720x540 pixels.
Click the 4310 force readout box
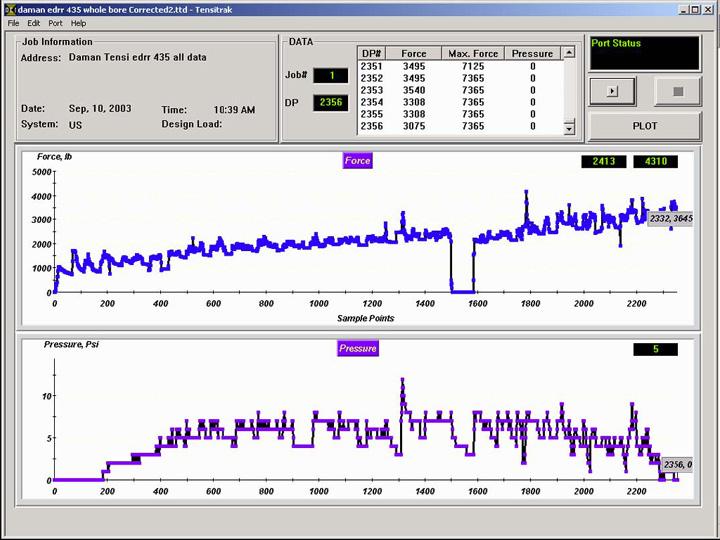point(657,161)
